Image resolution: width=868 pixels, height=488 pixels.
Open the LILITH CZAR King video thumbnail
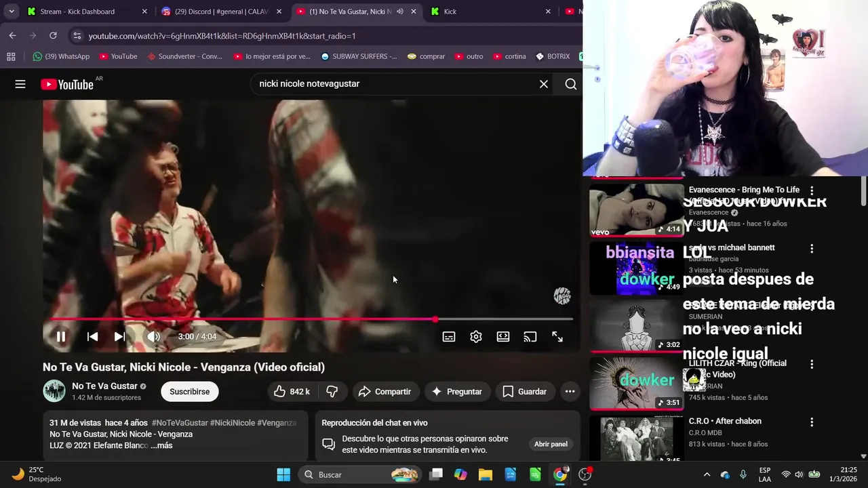(637, 383)
